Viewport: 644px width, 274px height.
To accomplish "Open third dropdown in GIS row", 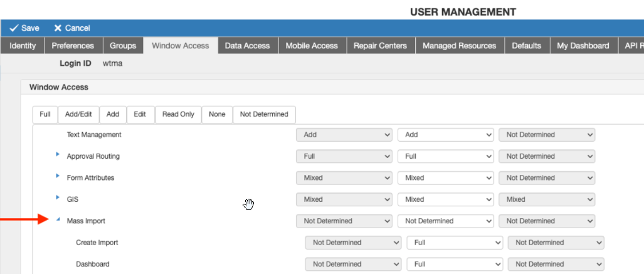I will 546,199.
